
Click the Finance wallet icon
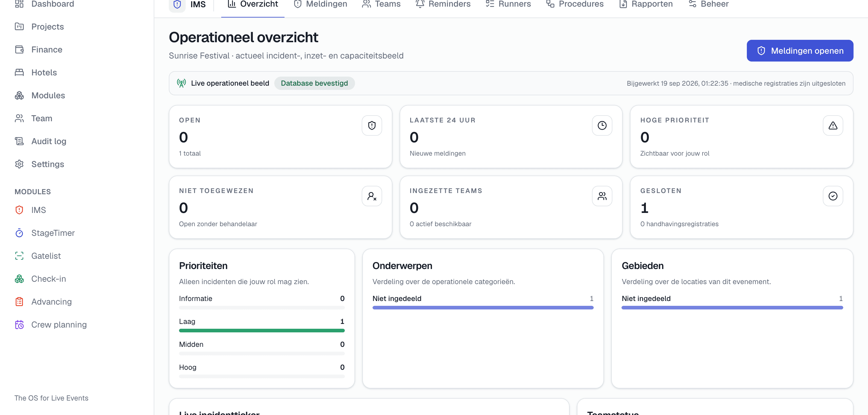[x=19, y=49]
